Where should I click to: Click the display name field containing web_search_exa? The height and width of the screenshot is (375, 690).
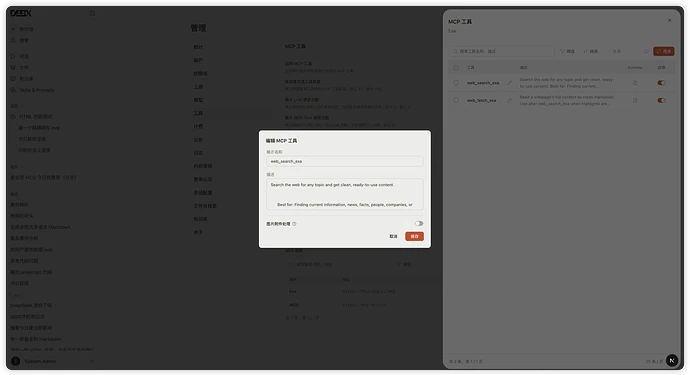(345, 162)
